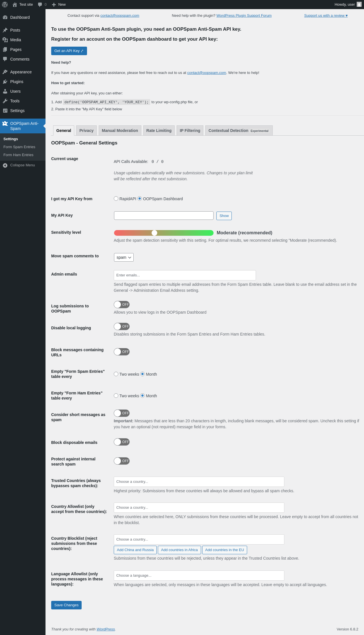
Task: Open the Manual Moderation tab
Action: click(x=120, y=131)
